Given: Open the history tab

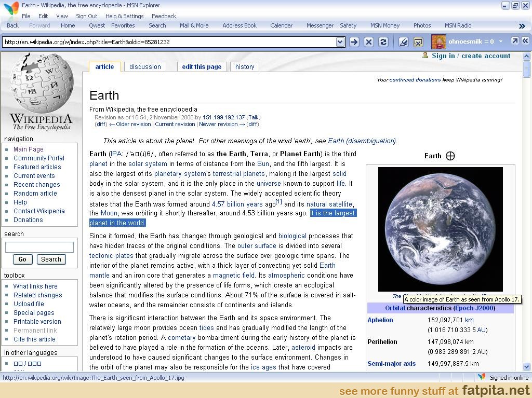Looking at the screenshot, I should tap(245, 67).
